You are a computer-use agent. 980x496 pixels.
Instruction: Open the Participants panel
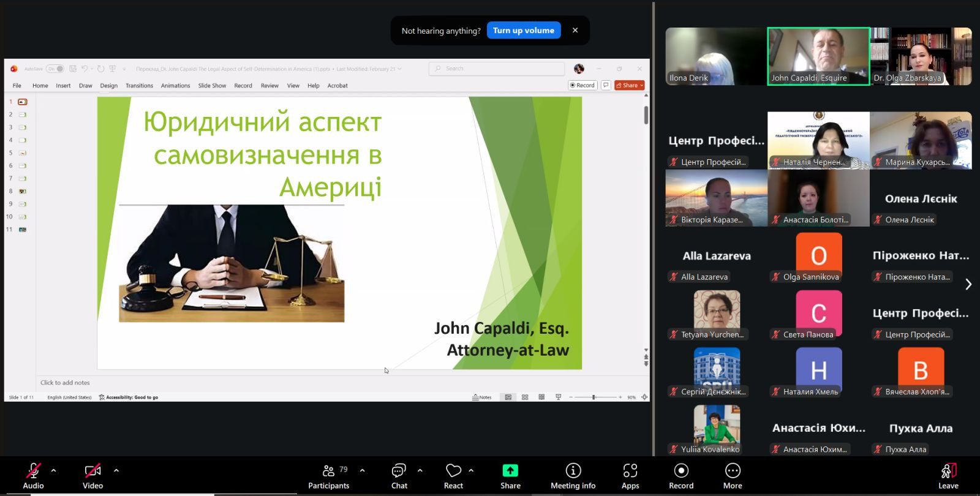328,476
